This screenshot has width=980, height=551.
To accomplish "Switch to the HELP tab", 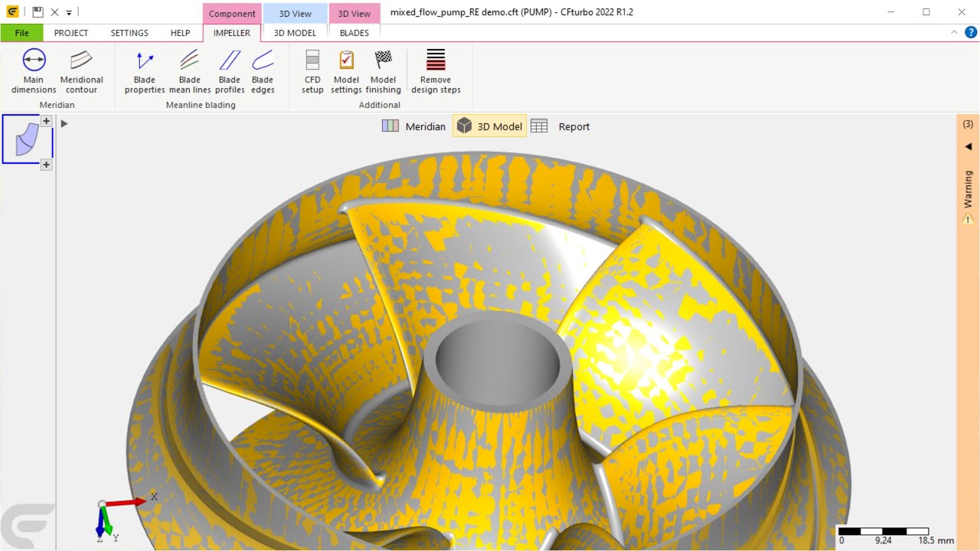I will pyautogui.click(x=180, y=33).
